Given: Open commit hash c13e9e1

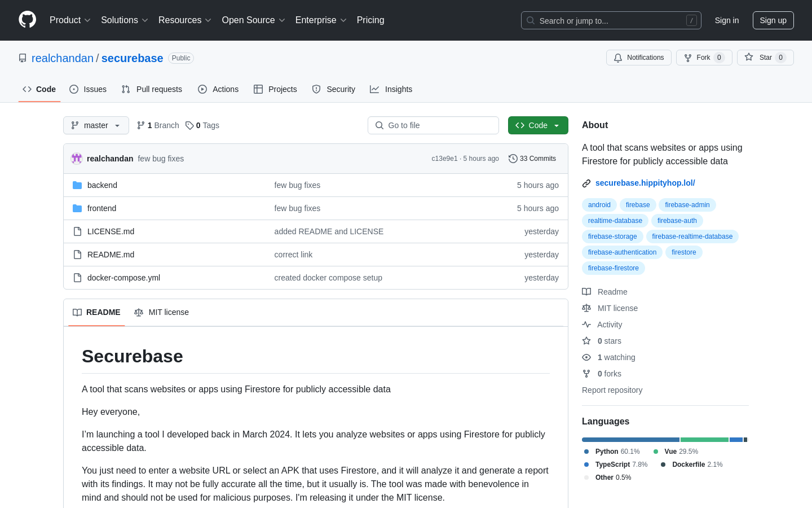Looking at the screenshot, I should coord(444,159).
